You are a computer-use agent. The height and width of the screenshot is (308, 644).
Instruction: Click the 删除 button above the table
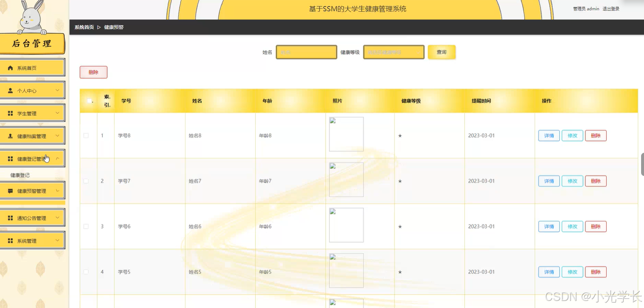[x=93, y=72]
